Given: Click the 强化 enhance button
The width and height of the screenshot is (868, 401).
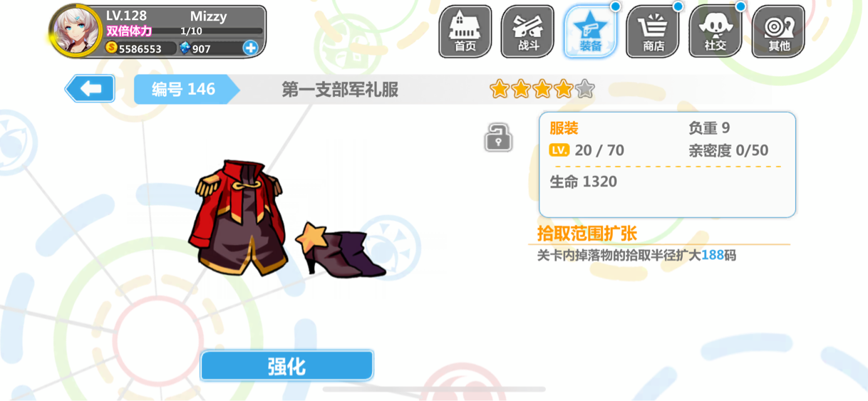Looking at the screenshot, I should click(286, 366).
